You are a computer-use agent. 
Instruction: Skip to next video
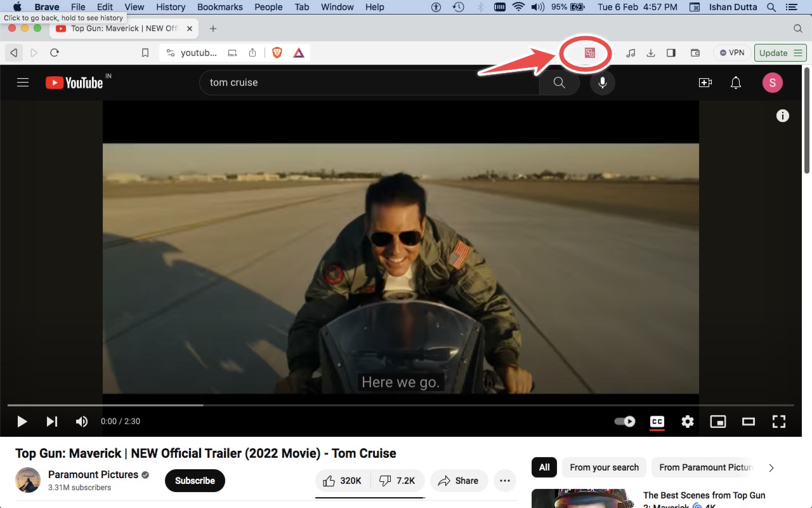tap(52, 421)
